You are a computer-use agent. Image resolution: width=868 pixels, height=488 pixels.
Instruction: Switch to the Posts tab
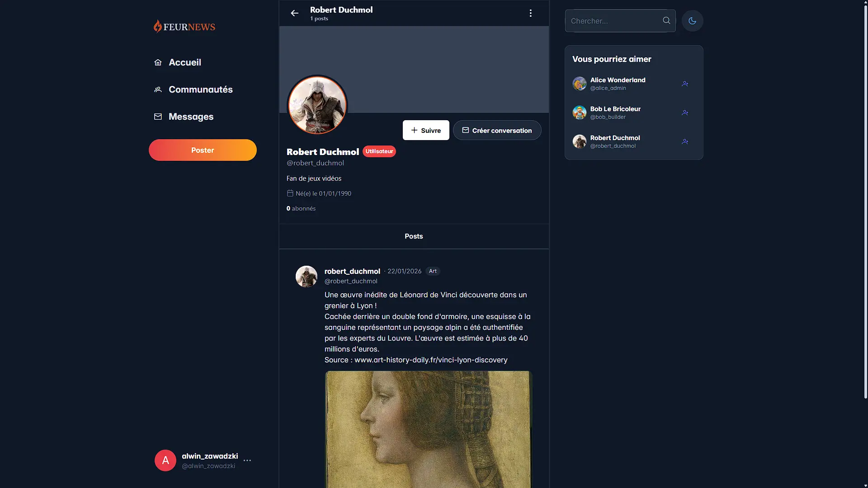(413, 236)
